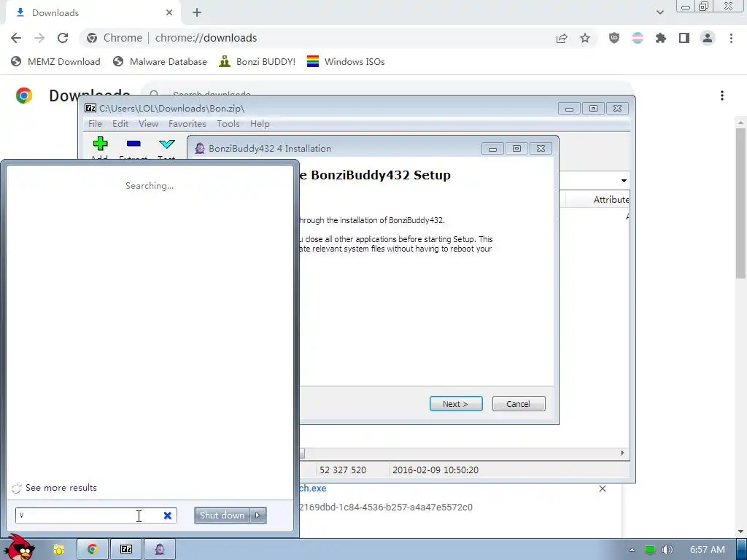
Task: Switch to BonziBuddy installer on the taskbar
Action: [x=160, y=550]
